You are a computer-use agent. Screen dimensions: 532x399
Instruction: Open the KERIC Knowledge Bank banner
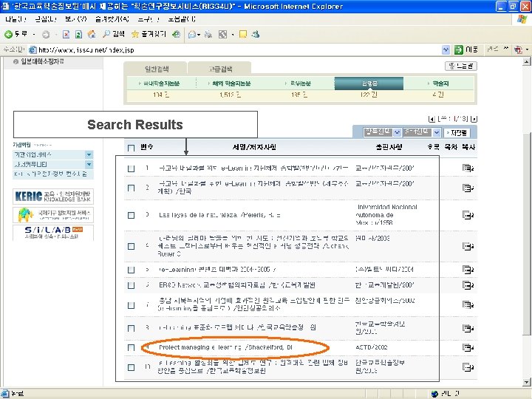53,197
